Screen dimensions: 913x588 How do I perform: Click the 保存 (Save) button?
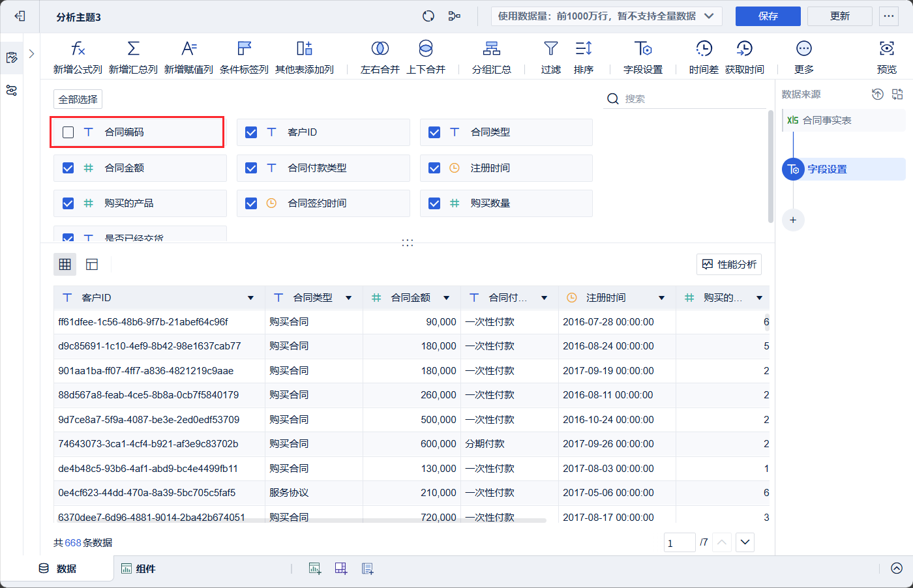(x=768, y=16)
